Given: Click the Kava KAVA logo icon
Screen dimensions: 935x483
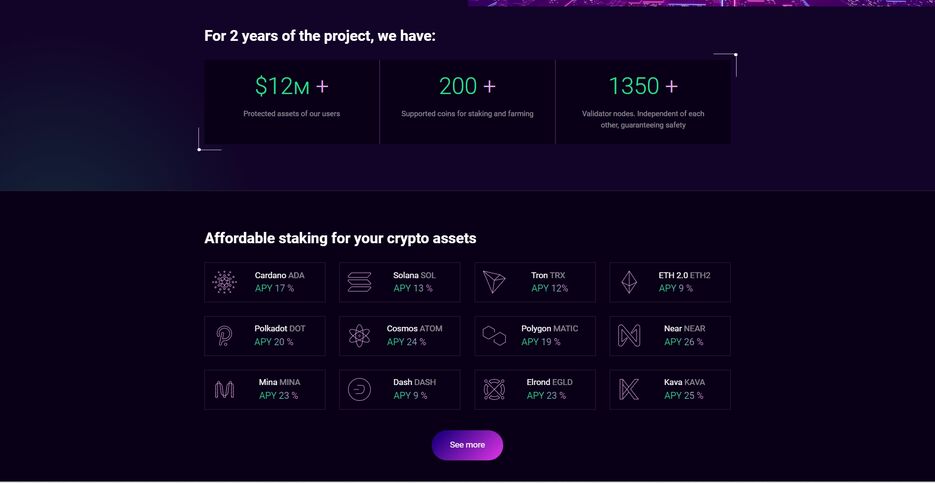Looking at the screenshot, I should pos(629,390).
